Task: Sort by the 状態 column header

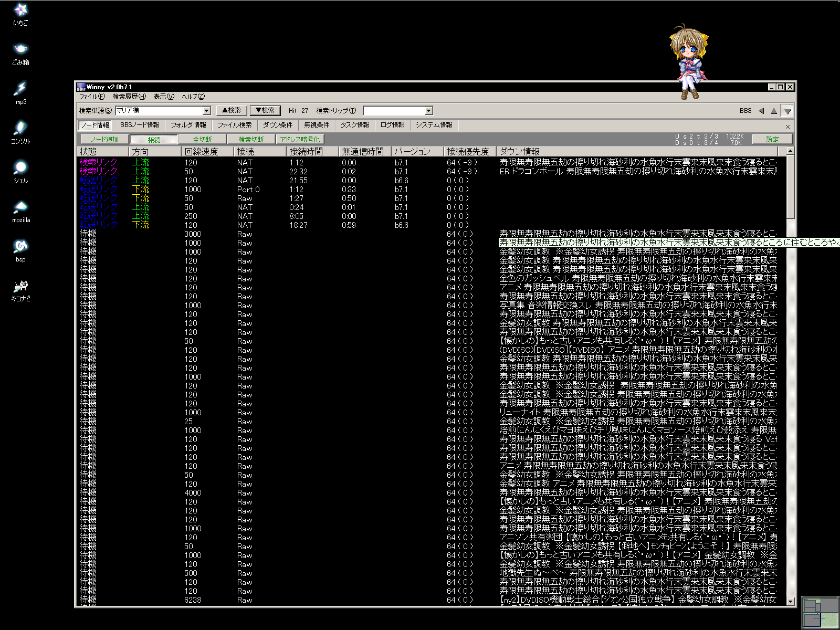Action: pos(103,151)
